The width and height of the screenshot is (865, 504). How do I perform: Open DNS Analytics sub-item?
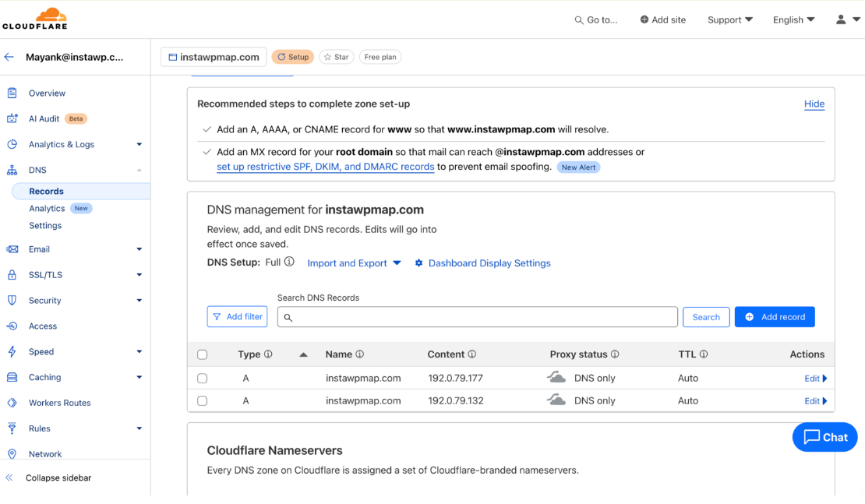tap(47, 209)
